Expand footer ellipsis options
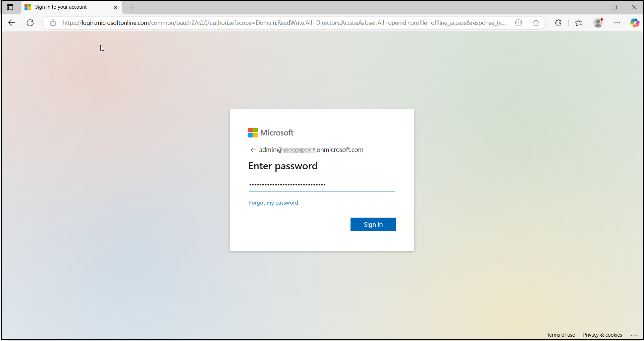Screen dimensions: 644x341 pyautogui.click(x=634, y=335)
